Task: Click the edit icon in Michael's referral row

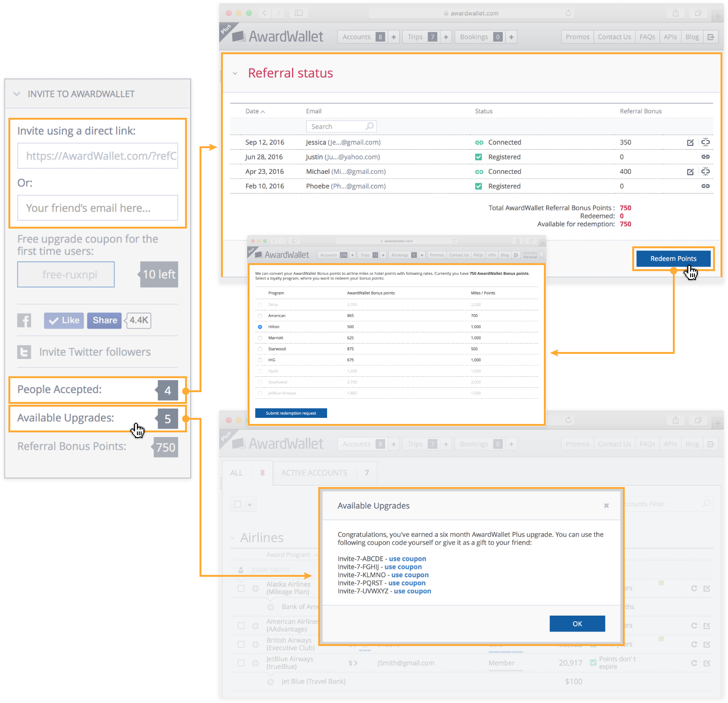Action: (x=690, y=172)
